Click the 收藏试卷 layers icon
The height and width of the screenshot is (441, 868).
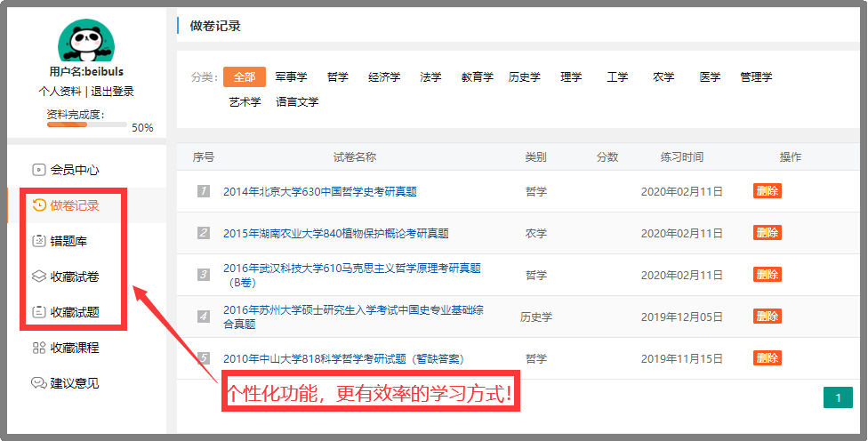[38, 277]
